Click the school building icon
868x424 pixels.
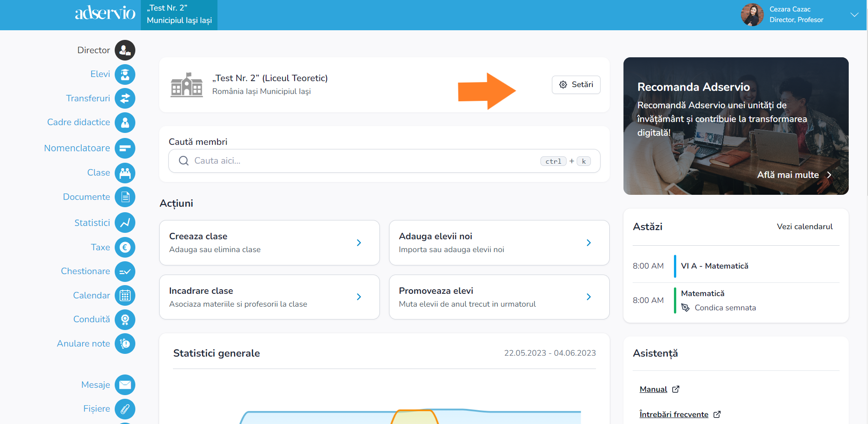[x=186, y=85]
